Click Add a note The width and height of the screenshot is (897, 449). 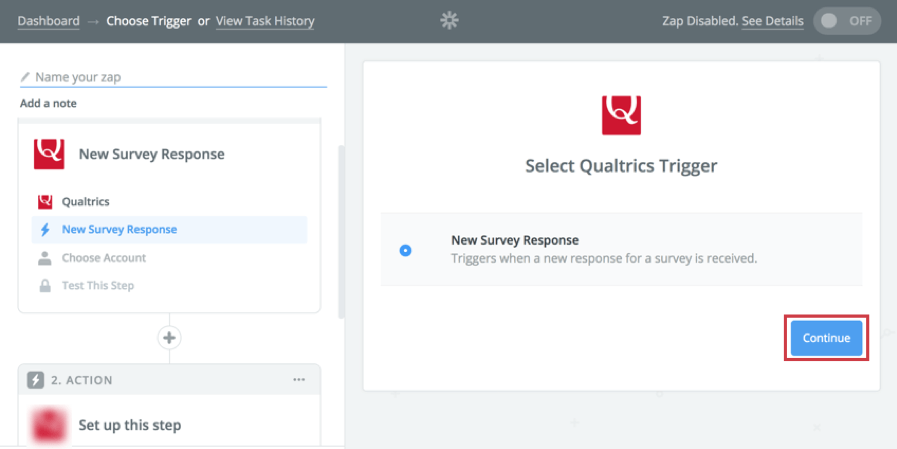click(x=48, y=103)
